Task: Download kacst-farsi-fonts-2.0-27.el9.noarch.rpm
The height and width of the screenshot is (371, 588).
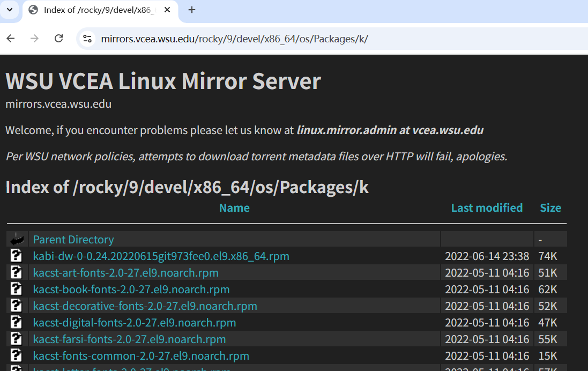Action: coord(129,339)
